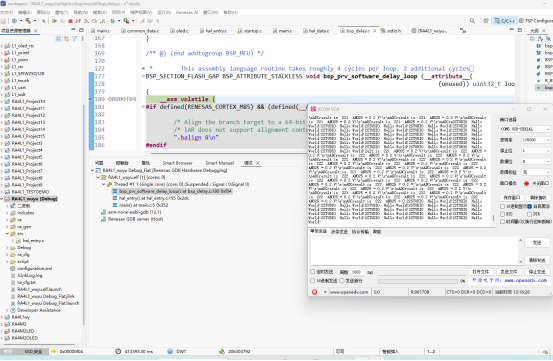Open the stop bits dropdown in XCOM

click(536, 151)
